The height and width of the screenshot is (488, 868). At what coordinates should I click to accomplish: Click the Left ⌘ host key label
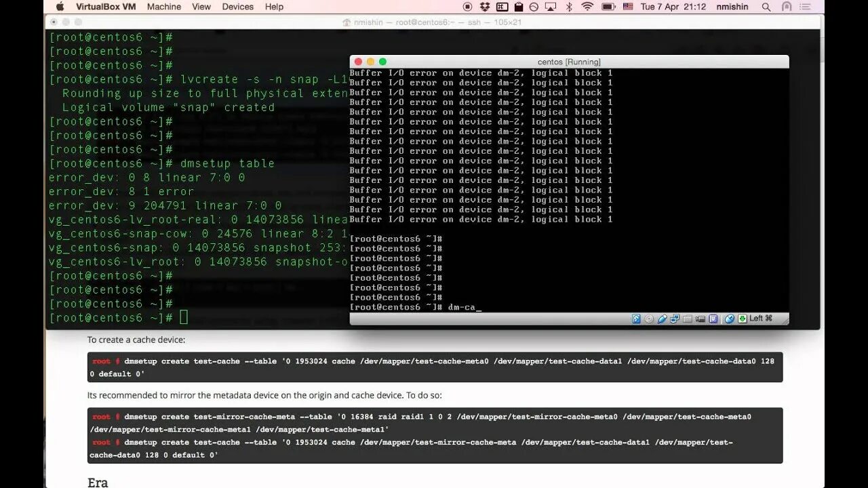pyautogui.click(x=761, y=319)
